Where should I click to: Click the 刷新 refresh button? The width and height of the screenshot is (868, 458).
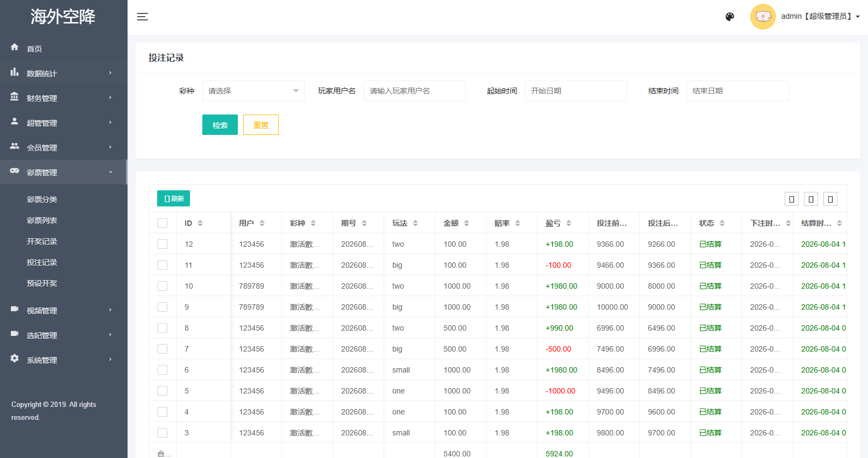[173, 198]
